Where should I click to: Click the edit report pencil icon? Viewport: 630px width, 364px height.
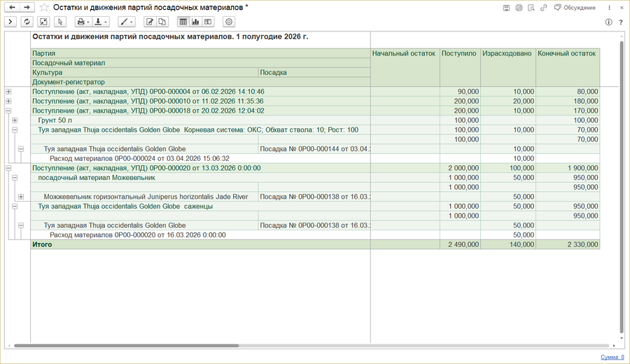click(150, 22)
